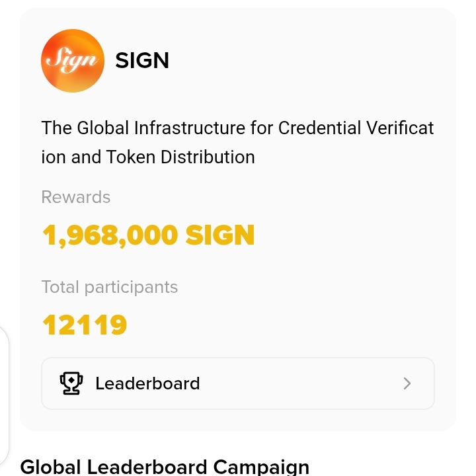This screenshot has height=476, width=476.
Task: Click the trophy icon beside Leaderboard
Action: (71, 383)
